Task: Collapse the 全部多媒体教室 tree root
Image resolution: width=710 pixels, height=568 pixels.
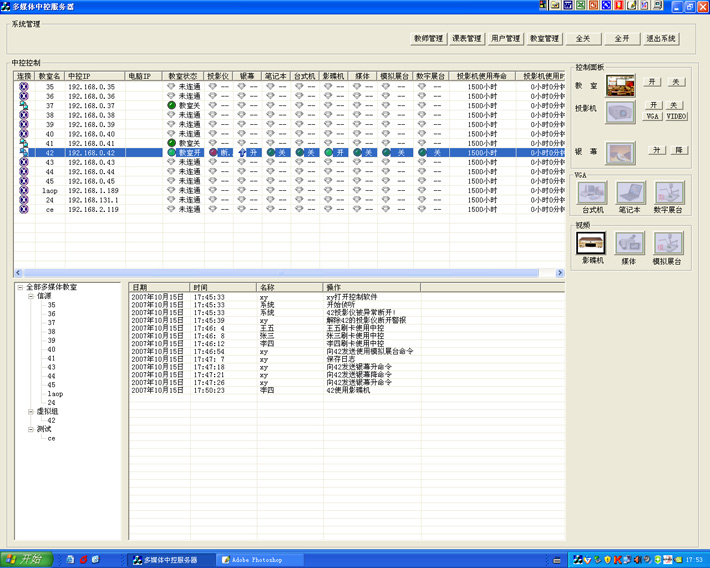Action: [21, 287]
